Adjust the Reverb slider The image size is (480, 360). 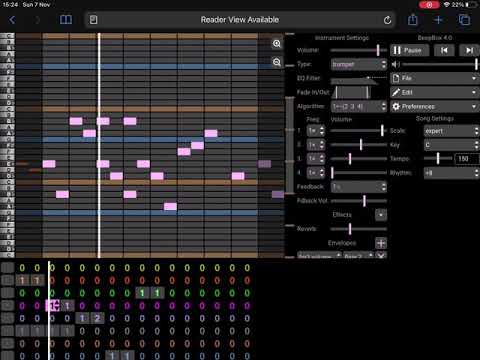359,229
